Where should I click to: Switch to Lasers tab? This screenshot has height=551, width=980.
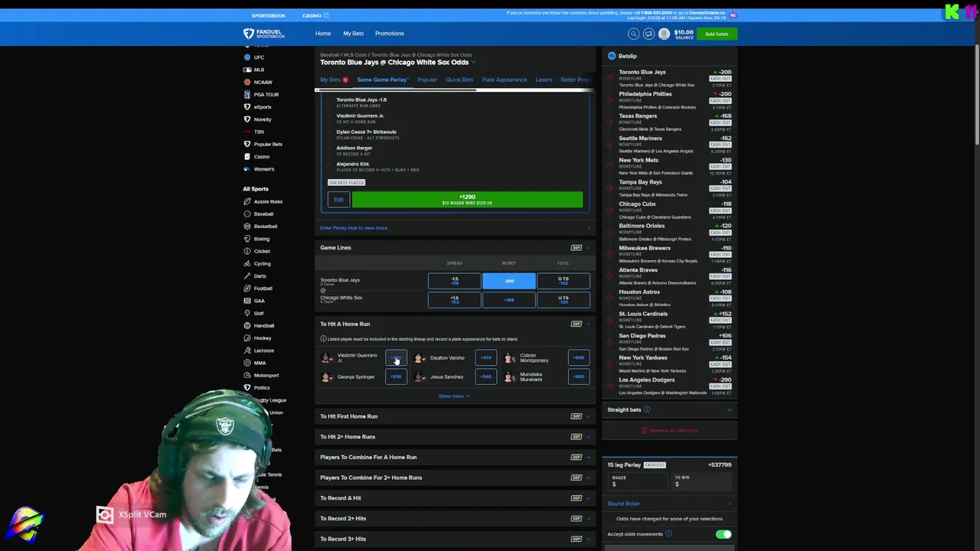tap(544, 80)
